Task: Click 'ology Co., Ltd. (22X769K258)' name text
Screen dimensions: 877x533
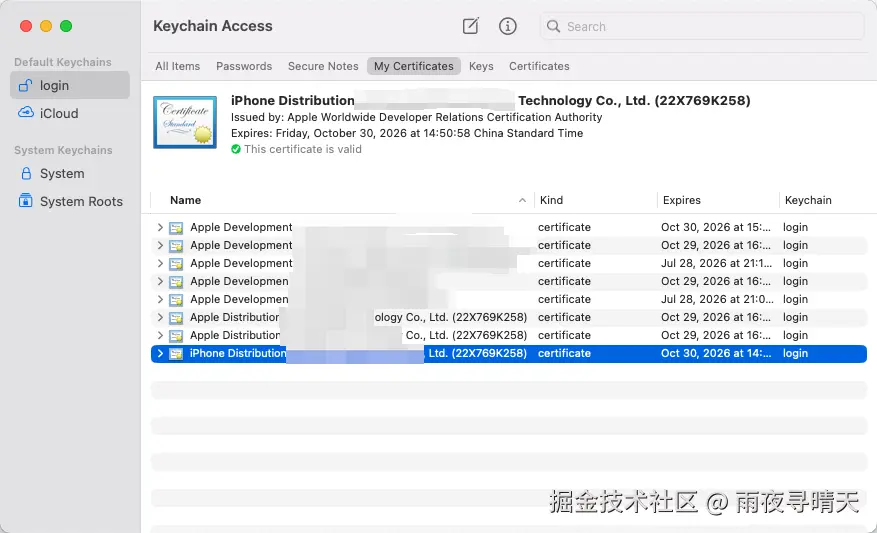Action: click(x=451, y=317)
